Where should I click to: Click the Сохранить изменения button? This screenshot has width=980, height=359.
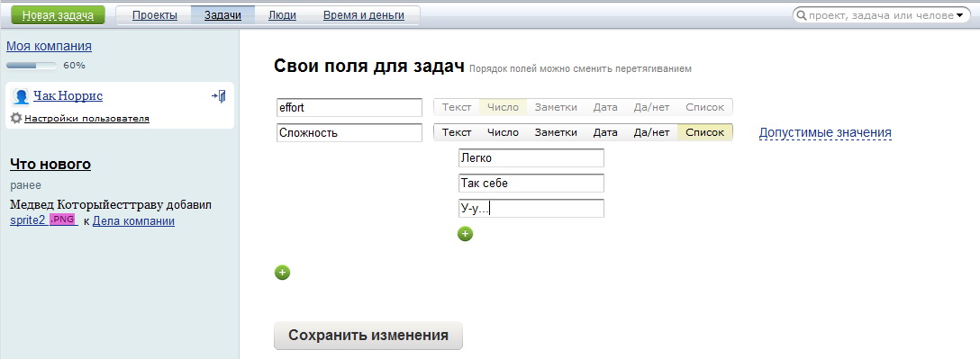[x=368, y=336]
